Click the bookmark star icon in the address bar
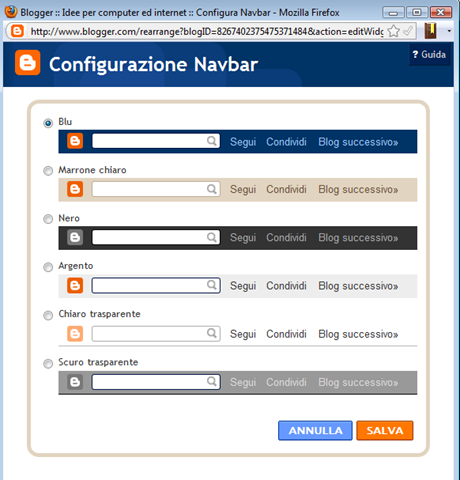Image resolution: width=460 pixels, height=480 pixels. tap(394, 31)
